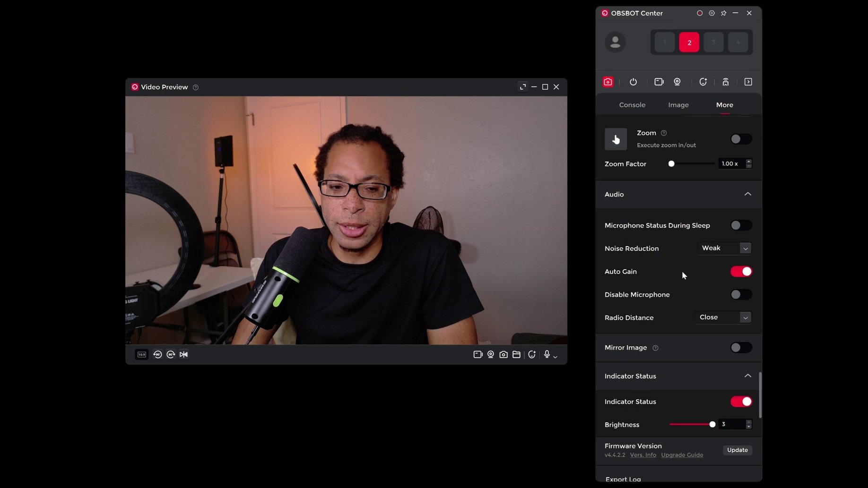Switch to the Image tab

pos(678,105)
